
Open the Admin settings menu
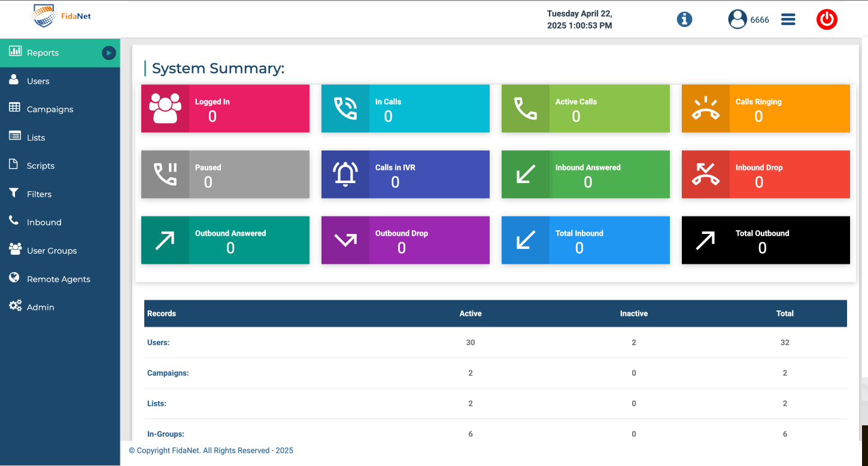click(40, 307)
